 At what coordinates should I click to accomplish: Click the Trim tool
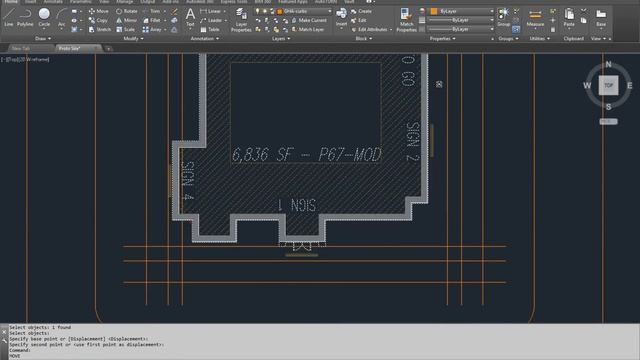tap(152, 11)
